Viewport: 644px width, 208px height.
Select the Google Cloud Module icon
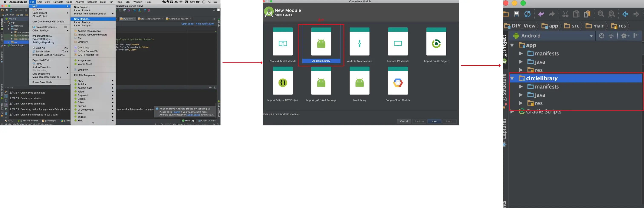398,81
